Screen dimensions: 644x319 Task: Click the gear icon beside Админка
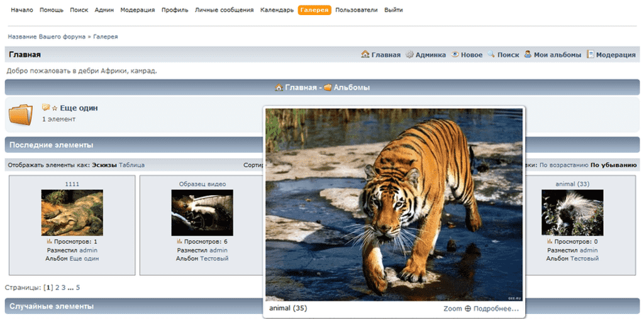coord(409,55)
